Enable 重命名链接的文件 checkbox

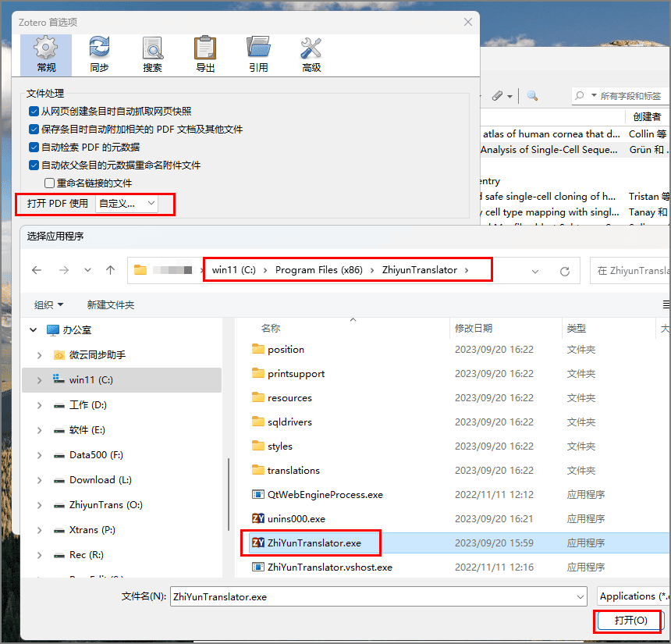tap(50, 183)
